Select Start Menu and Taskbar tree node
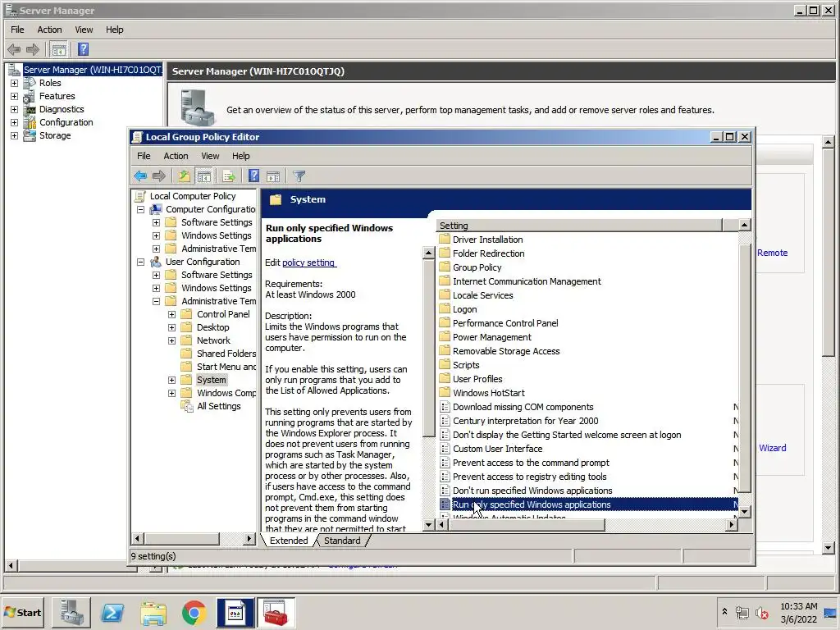Image resolution: width=840 pixels, height=630 pixels. 226,367
